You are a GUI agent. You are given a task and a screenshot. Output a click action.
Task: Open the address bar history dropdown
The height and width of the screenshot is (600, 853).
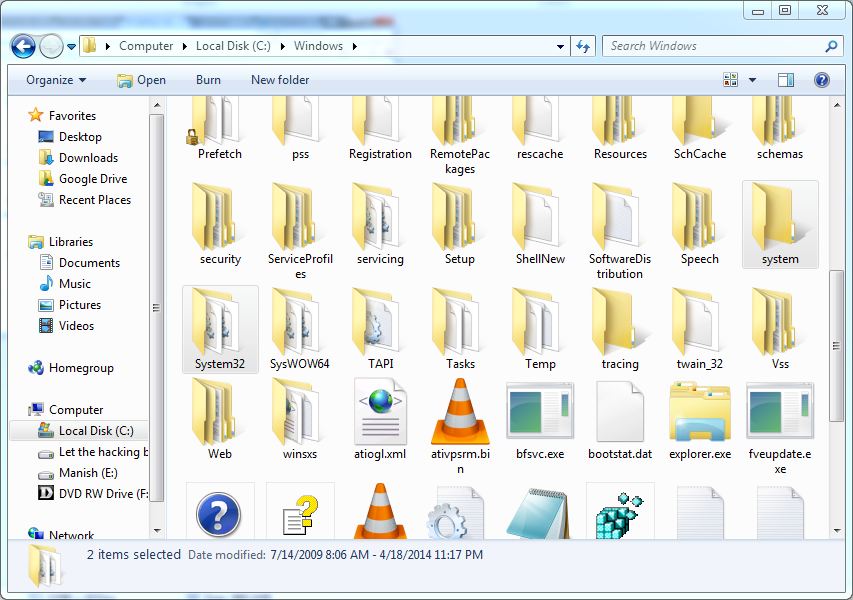560,45
